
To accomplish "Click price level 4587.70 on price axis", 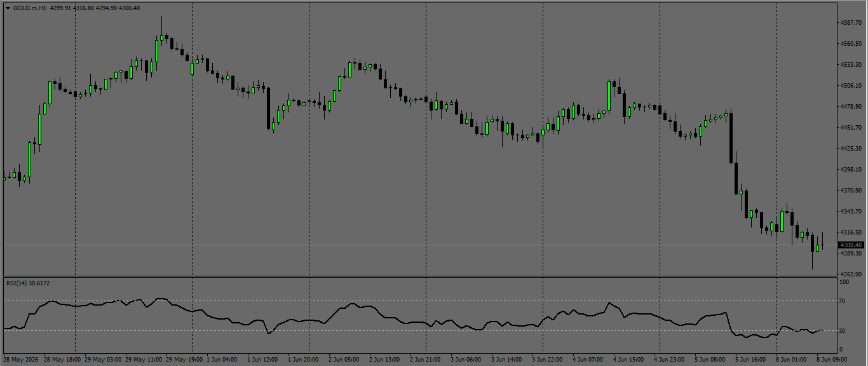I will pos(850,23).
